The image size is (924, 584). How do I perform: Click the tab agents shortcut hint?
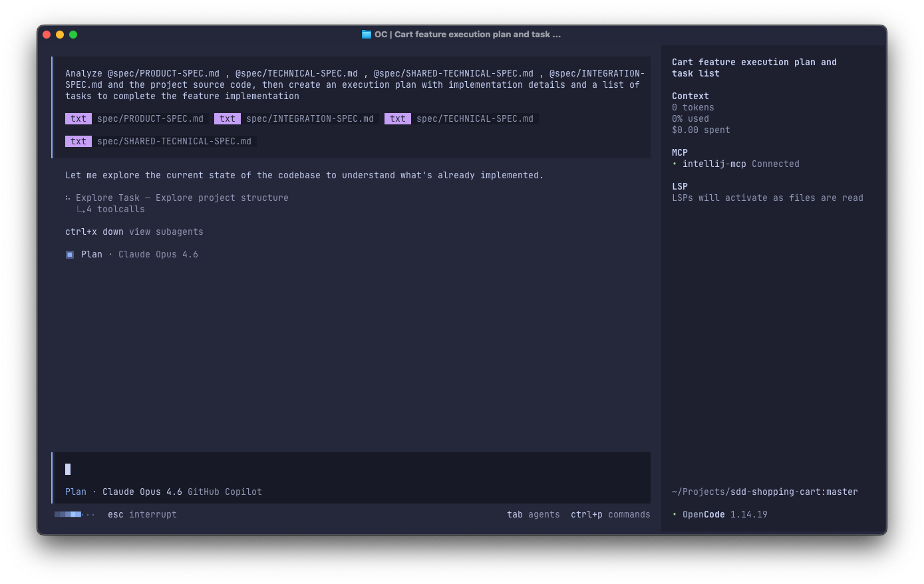click(x=534, y=515)
